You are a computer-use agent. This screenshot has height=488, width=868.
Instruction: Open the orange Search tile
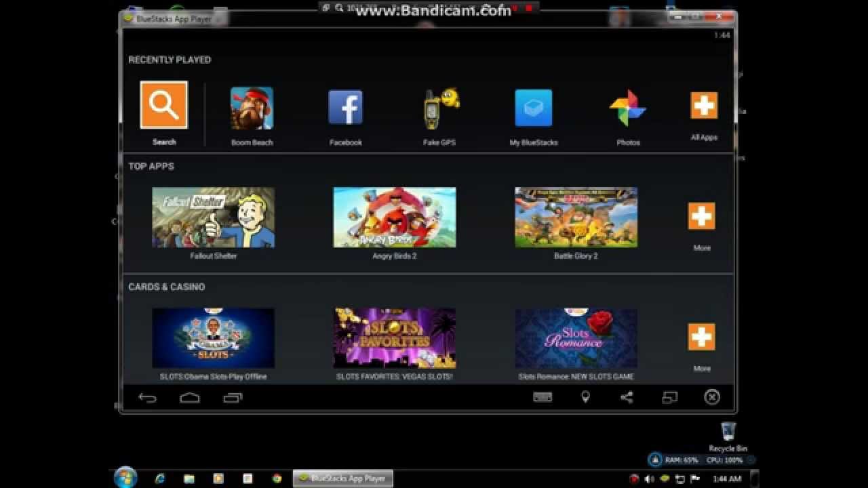click(164, 105)
